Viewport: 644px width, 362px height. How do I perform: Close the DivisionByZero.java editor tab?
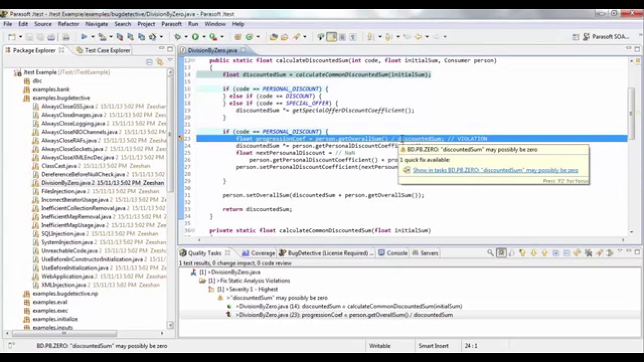pos(243,50)
